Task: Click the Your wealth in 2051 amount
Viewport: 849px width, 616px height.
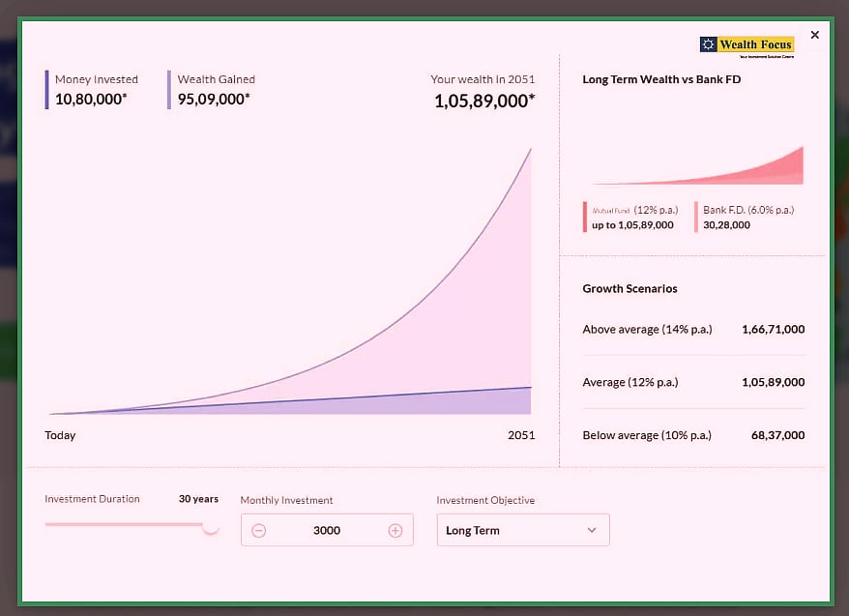Action: 483,101
